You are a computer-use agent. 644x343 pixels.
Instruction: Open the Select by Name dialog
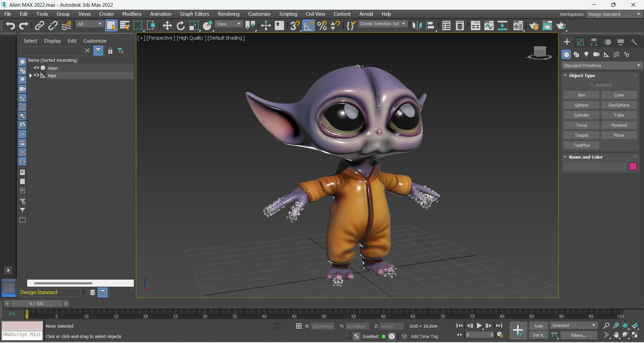tap(124, 25)
